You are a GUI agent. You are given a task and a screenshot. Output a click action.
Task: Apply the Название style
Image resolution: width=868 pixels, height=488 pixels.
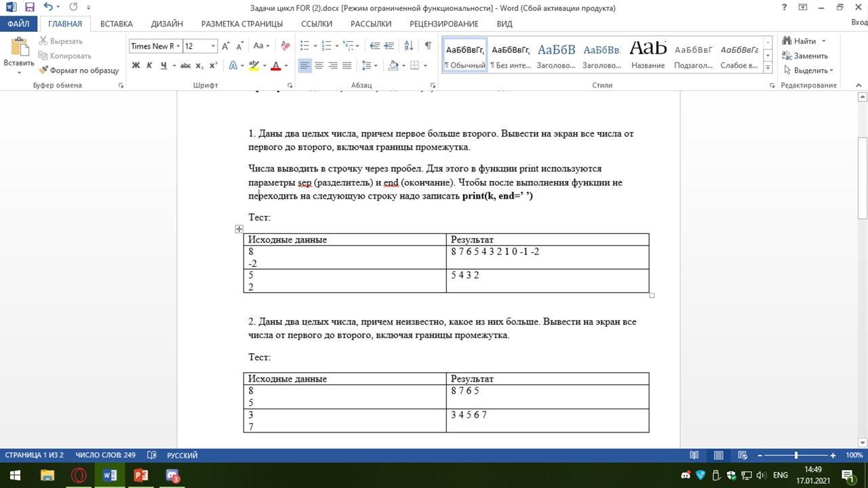648,54
